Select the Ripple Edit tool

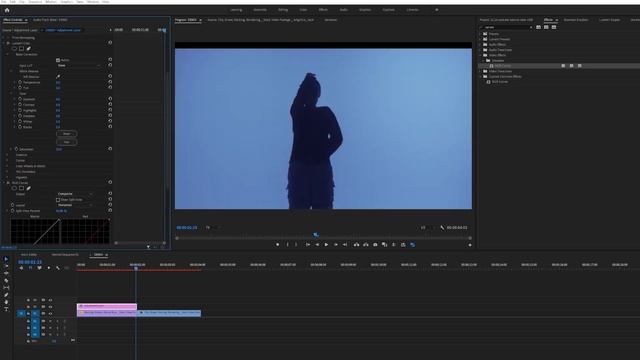click(6, 273)
